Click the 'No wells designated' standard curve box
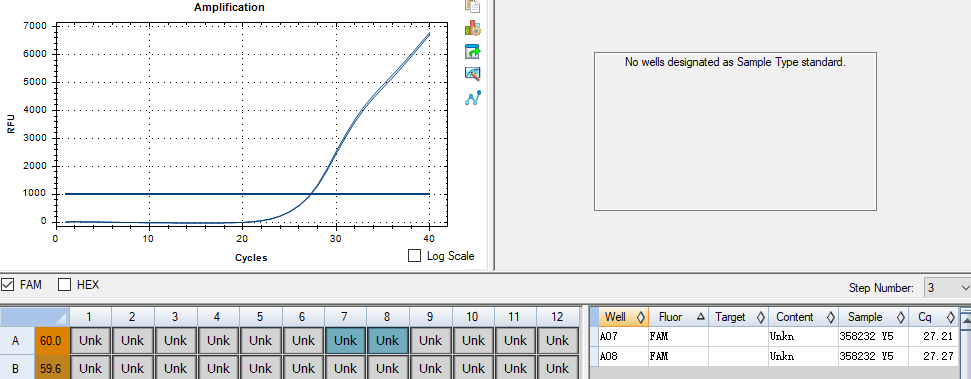This screenshot has width=971, height=379. click(735, 131)
